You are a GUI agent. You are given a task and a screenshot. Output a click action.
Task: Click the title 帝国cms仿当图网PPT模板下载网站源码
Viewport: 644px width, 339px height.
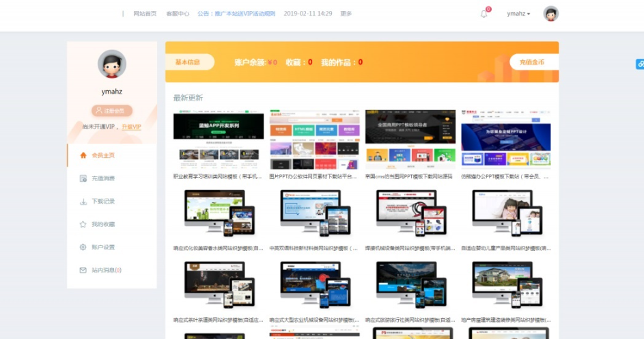pyautogui.click(x=408, y=177)
